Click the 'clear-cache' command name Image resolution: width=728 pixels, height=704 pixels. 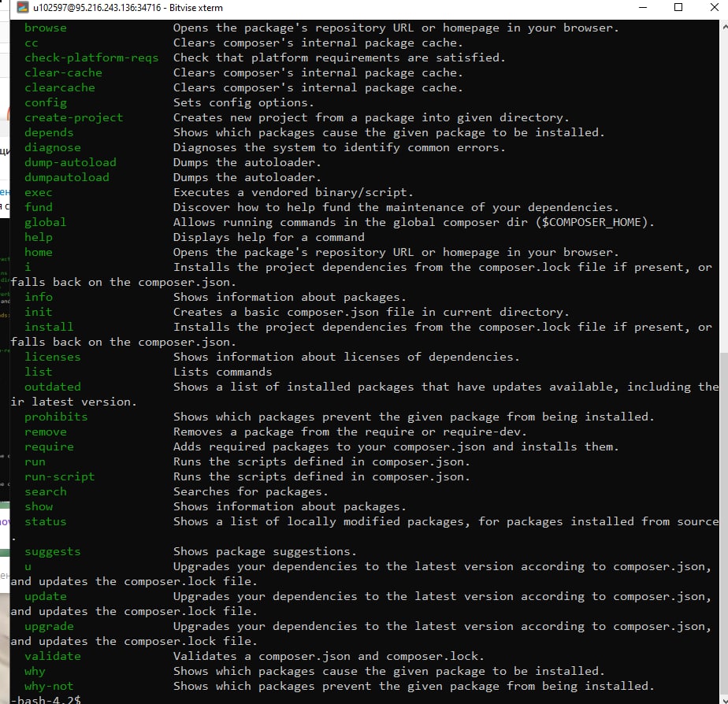tap(63, 73)
